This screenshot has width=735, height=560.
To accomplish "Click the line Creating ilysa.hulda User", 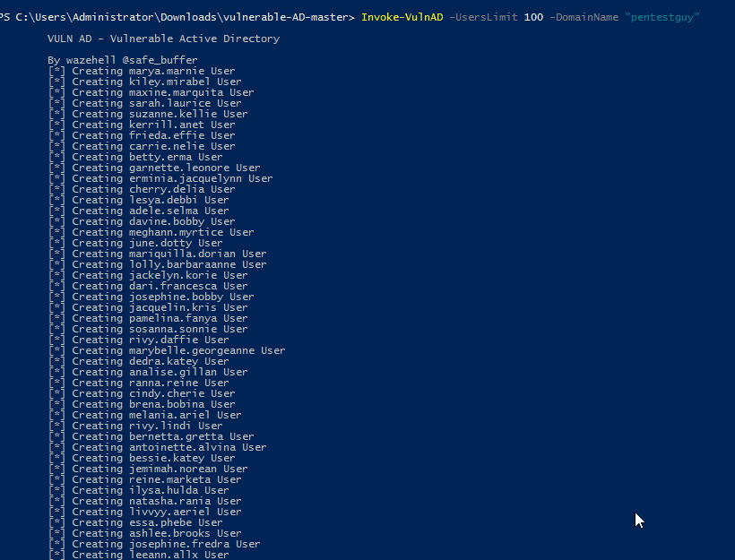I will pyautogui.click(x=138, y=491).
